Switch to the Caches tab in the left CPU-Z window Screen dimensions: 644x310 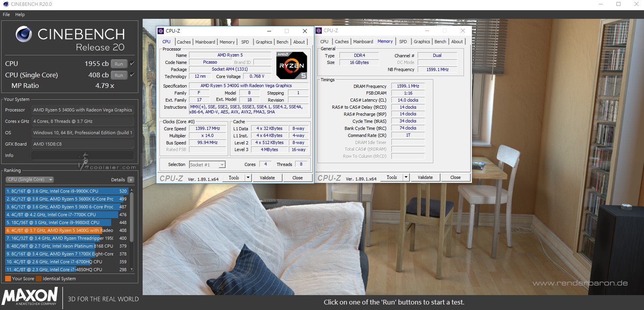(183, 42)
